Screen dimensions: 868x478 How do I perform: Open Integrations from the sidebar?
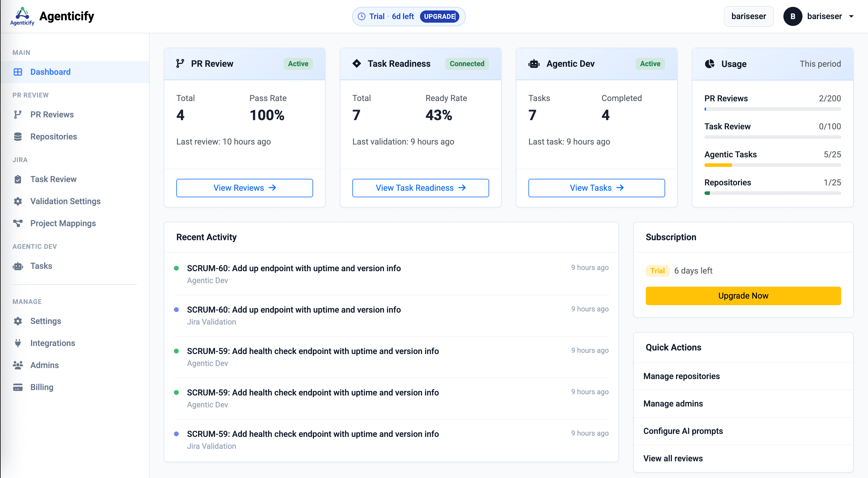[53, 343]
